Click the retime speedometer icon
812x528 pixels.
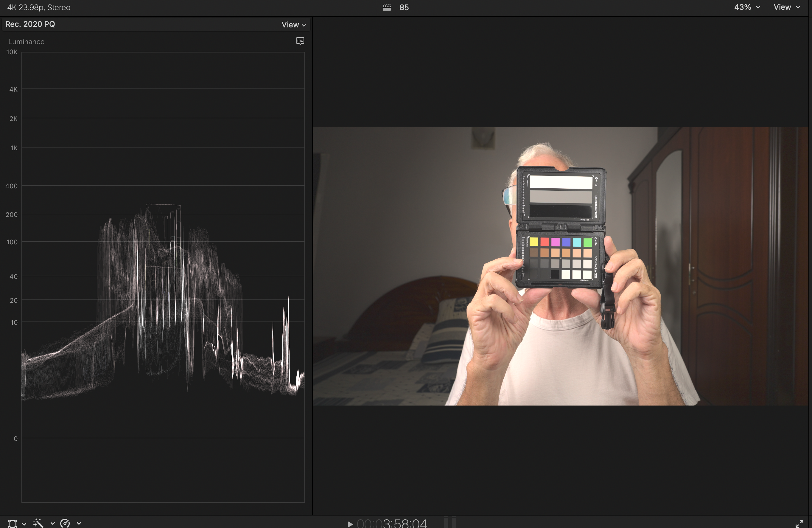pos(65,523)
